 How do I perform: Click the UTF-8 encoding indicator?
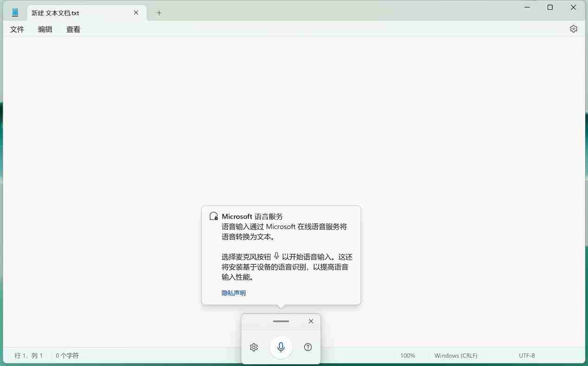click(x=527, y=355)
